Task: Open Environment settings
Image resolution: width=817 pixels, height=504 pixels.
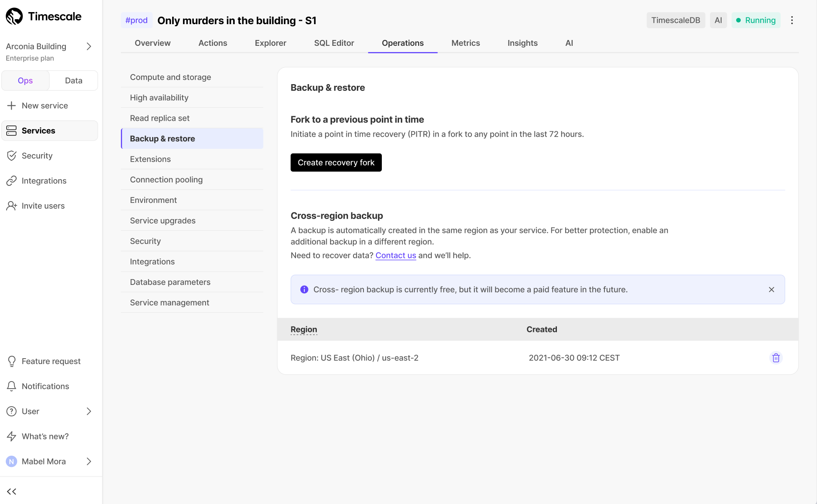Action: (192, 200)
